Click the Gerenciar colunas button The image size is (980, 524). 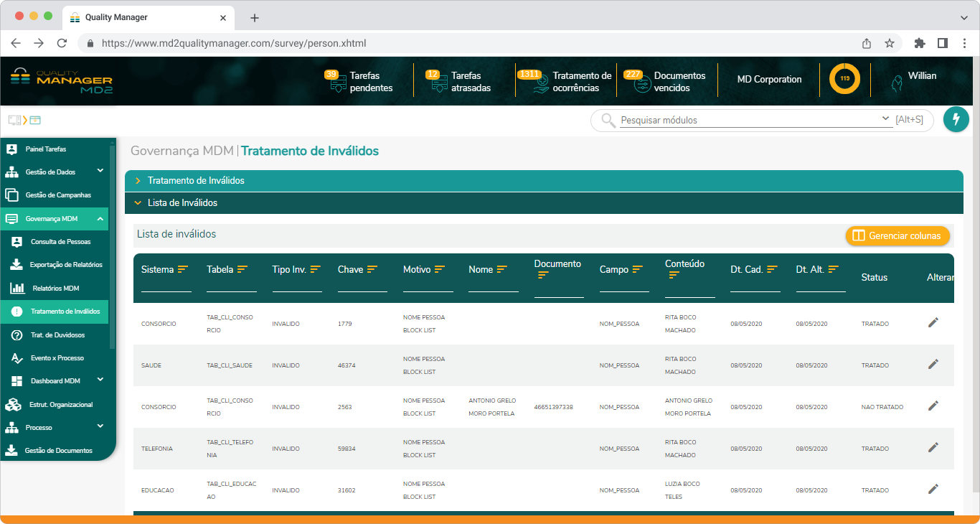point(897,235)
